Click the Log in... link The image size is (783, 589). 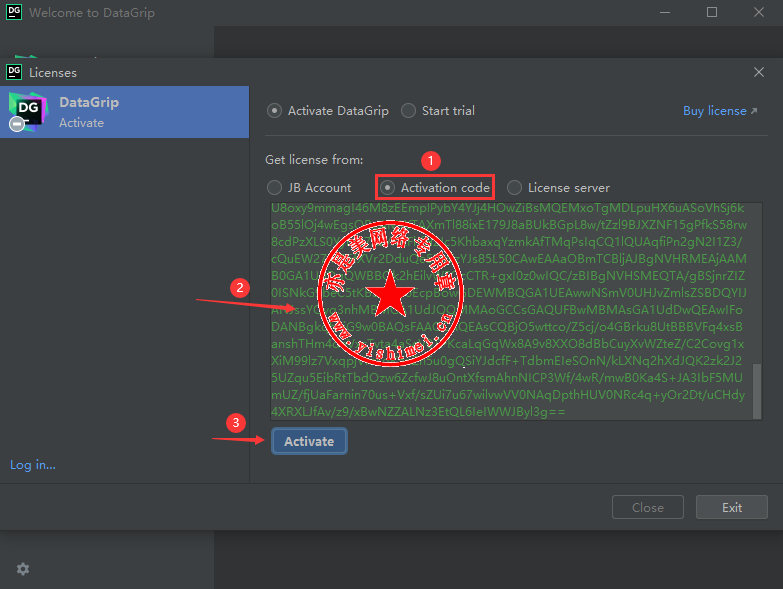pyautogui.click(x=33, y=465)
